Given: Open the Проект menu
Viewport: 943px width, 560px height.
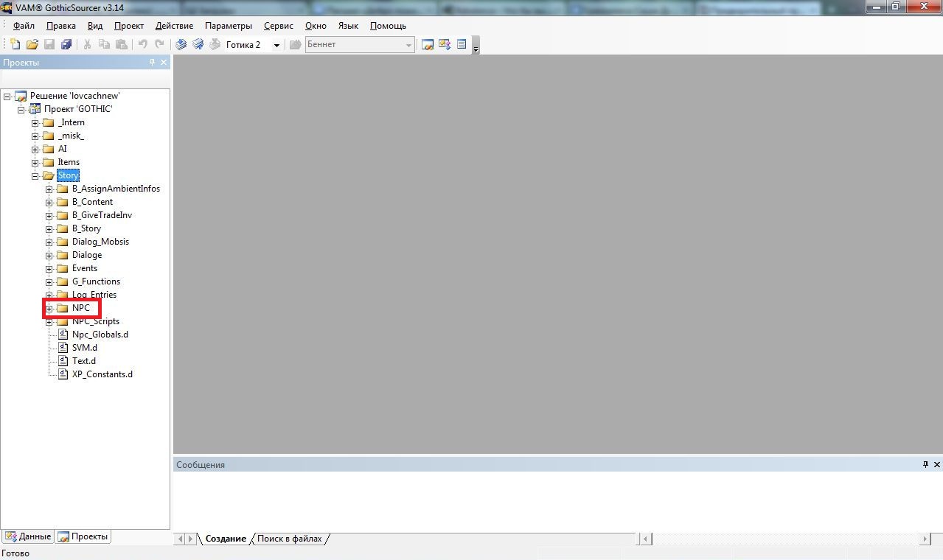Looking at the screenshot, I should click(x=129, y=26).
